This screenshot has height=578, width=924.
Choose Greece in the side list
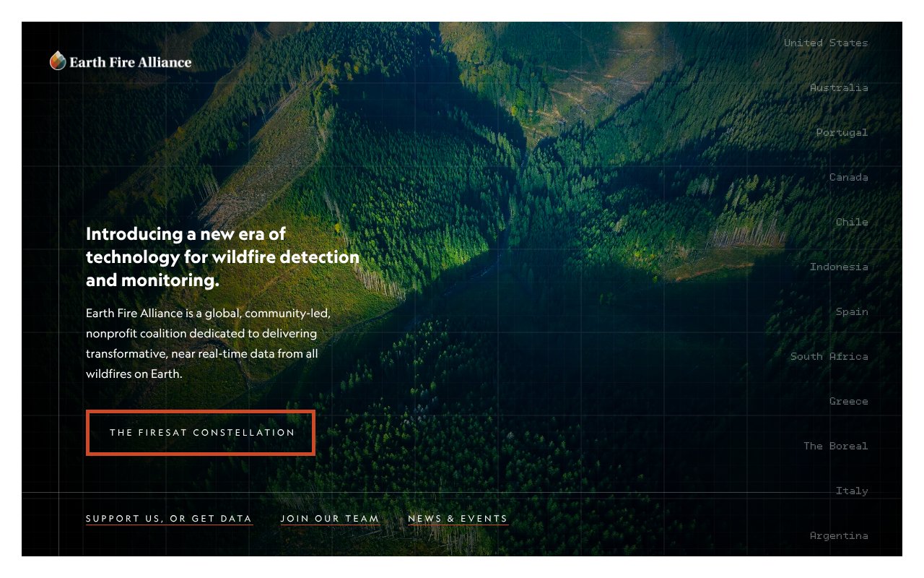coord(849,401)
